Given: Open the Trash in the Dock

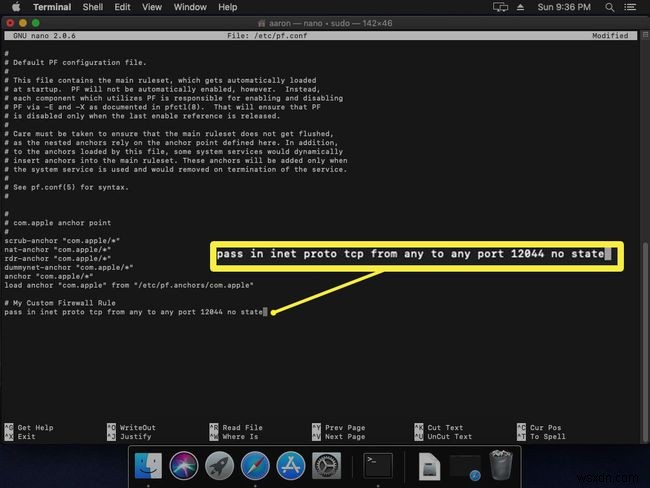Looking at the screenshot, I should tap(501, 466).
